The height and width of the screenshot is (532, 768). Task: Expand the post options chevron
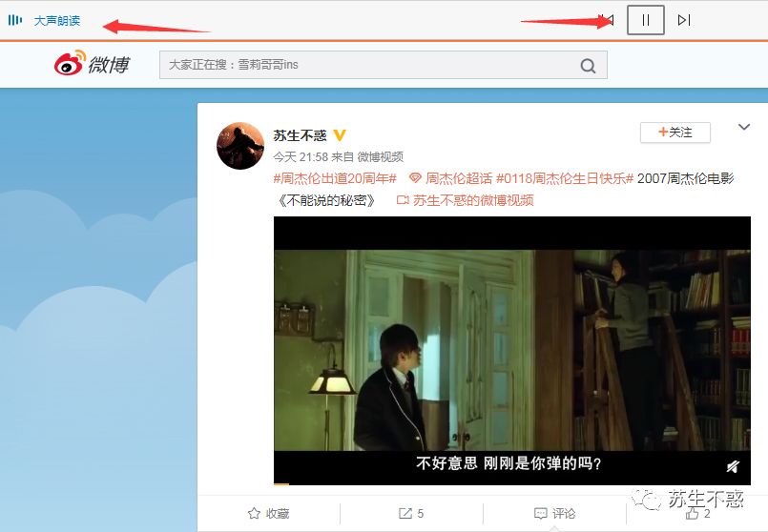[744, 127]
